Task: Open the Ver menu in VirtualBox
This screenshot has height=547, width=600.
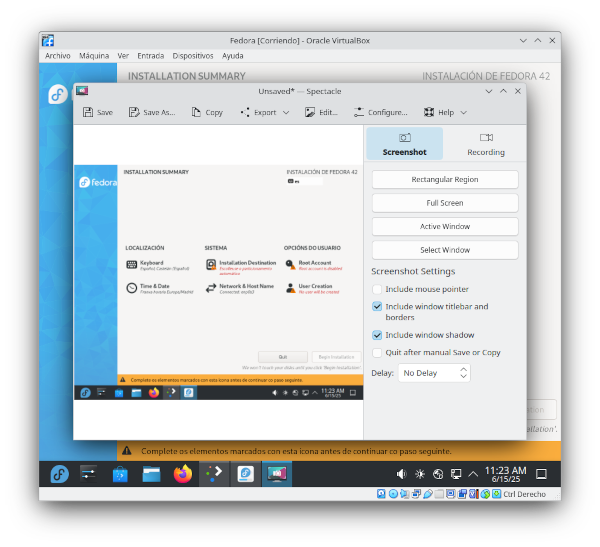Action: [x=123, y=56]
